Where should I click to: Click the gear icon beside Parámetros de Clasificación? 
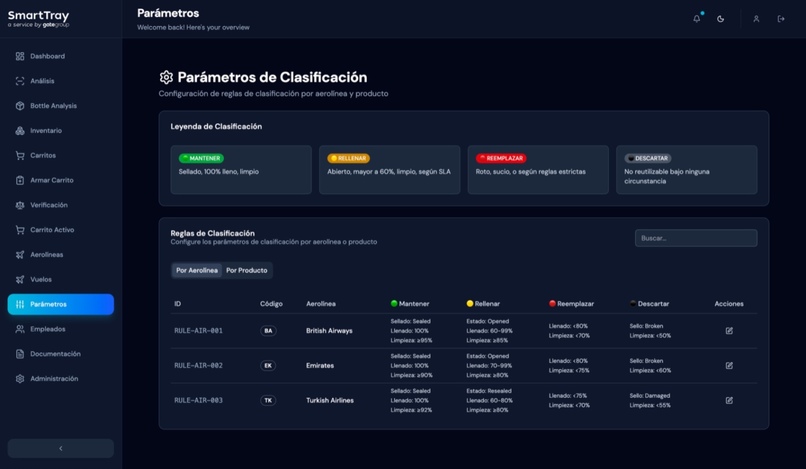[x=166, y=77]
